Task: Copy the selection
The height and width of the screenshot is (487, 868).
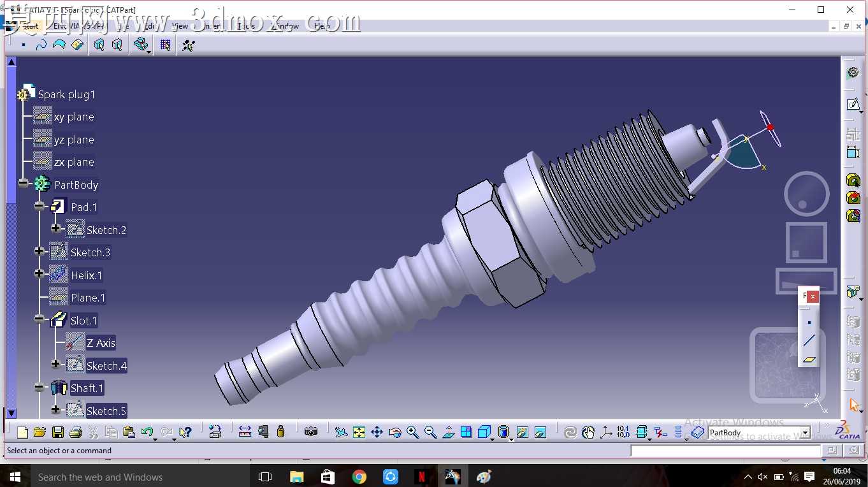Action: tap(111, 432)
